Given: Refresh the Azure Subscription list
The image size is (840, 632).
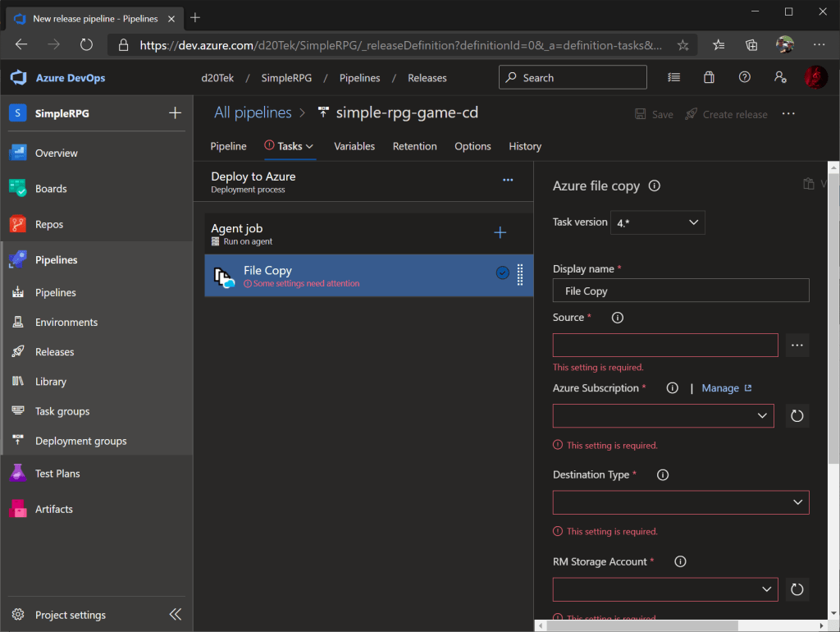Looking at the screenshot, I should click(x=796, y=416).
